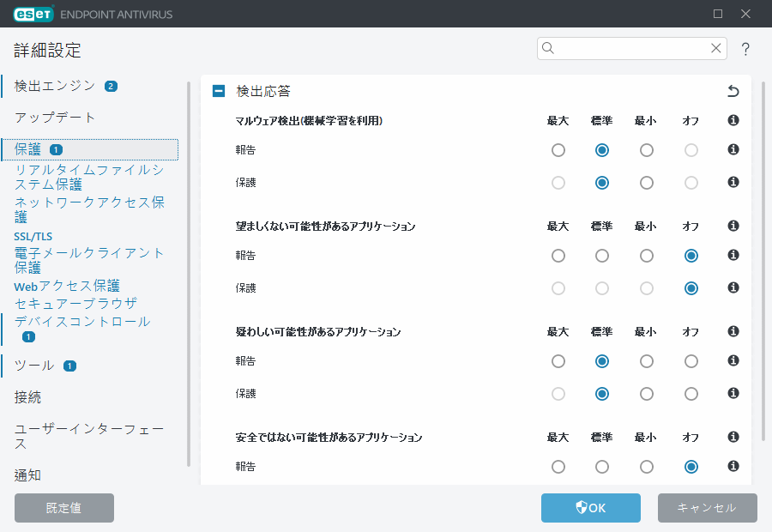
Task: Collapse the 検出応答 section
Action: tap(219, 91)
